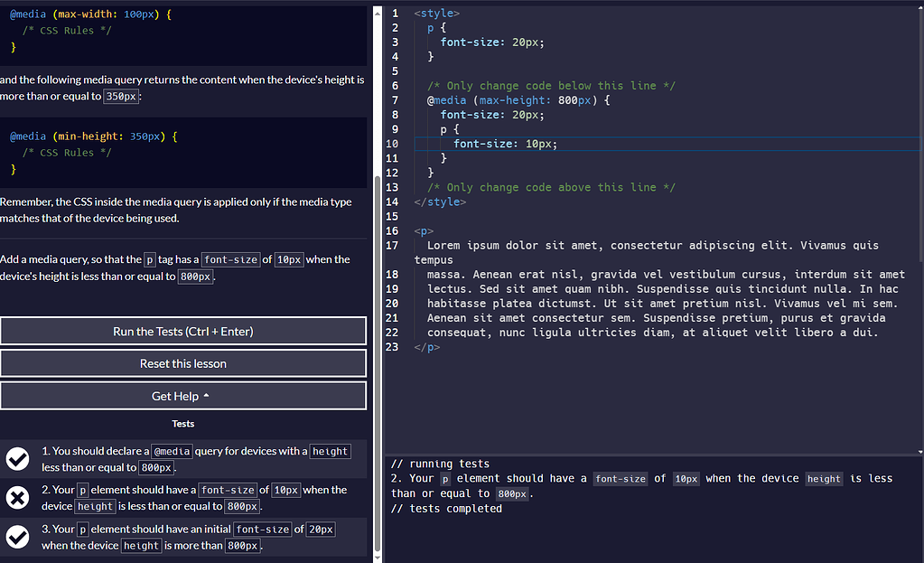Expand the Get Help dropdown
Viewport: 924px width, 563px height.
pyautogui.click(x=182, y=395)
